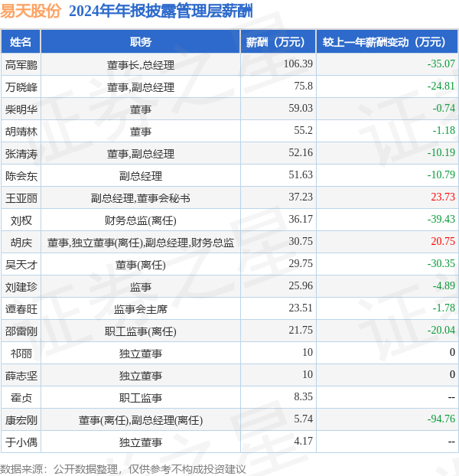459x476 pixels.
Task: Click the salary value 29.75
Action: point(301,263)
